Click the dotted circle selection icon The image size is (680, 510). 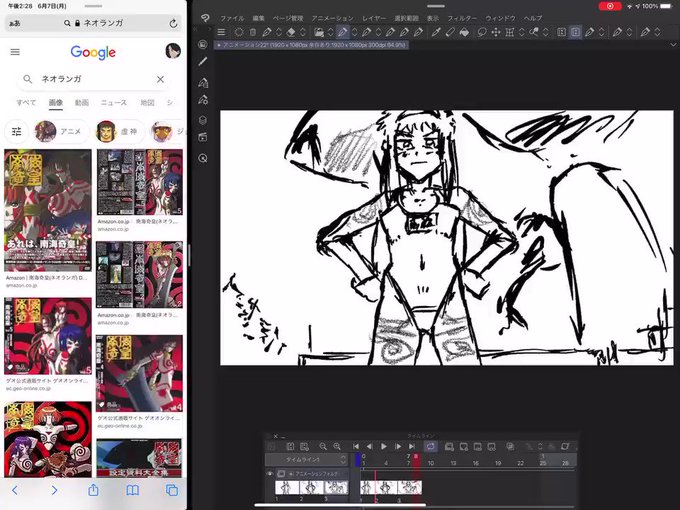[x=239, y=32]
